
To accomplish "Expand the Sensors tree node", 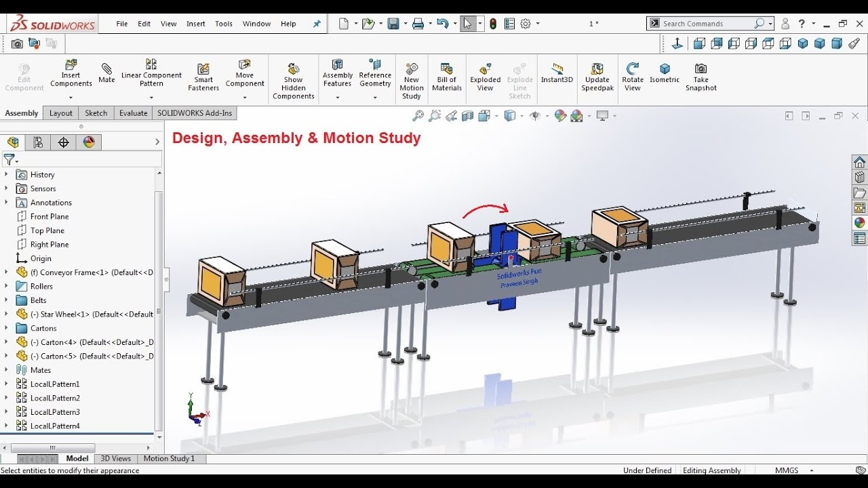I will [7, 188].
